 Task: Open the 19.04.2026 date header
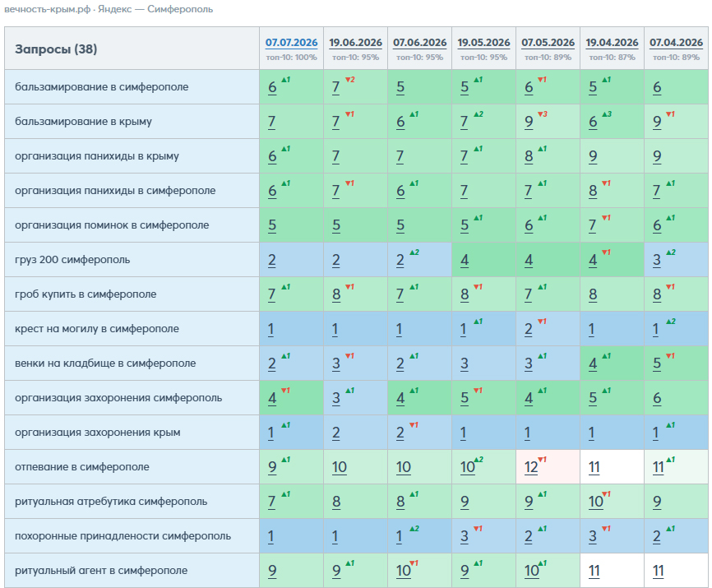tap(612, 43)
